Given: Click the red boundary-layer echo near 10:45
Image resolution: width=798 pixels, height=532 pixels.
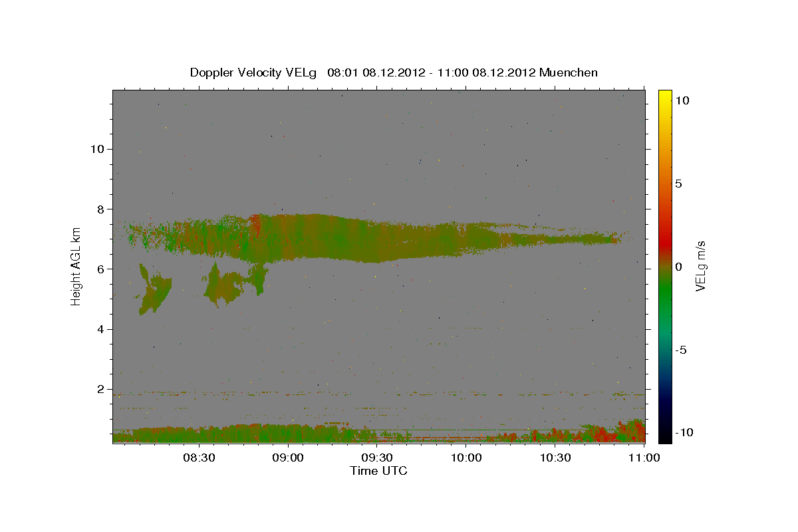Looking at the screenshot, I should coord(602,434).
